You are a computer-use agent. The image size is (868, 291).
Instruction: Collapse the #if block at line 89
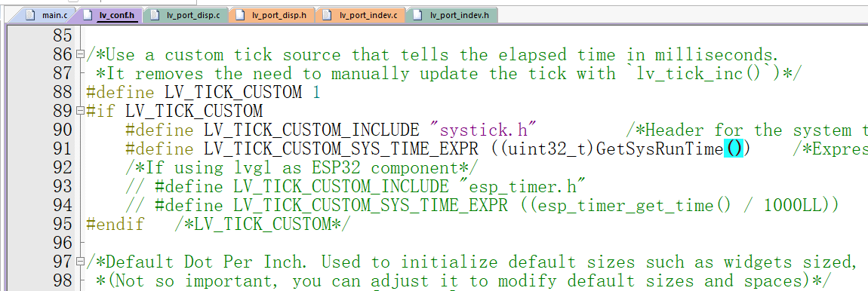click(80, 111)
